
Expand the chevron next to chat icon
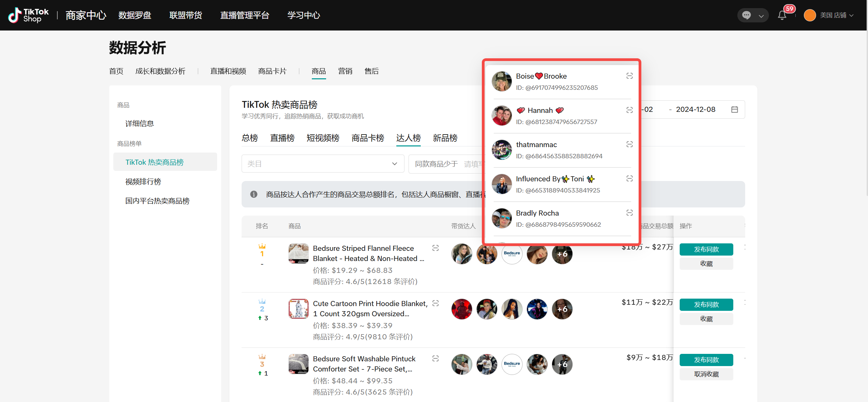tap(761, 16)
